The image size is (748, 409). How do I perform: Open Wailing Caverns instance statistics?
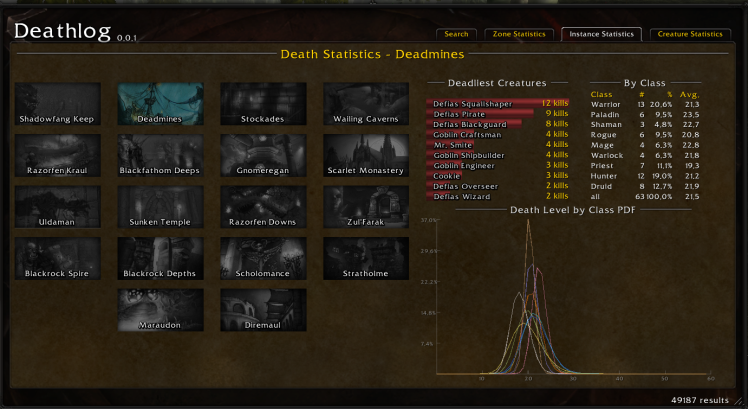coord(366,104)
